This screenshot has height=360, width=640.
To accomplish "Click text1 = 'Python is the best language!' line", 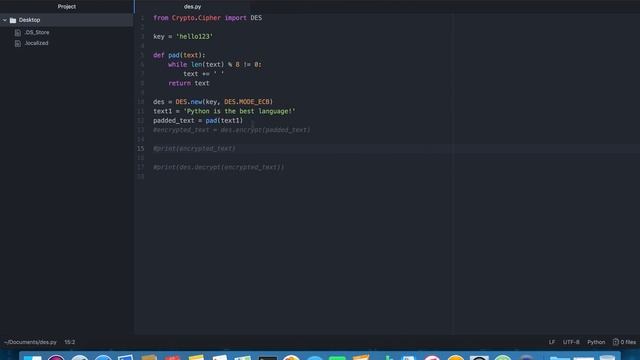I will click(224, 111).
